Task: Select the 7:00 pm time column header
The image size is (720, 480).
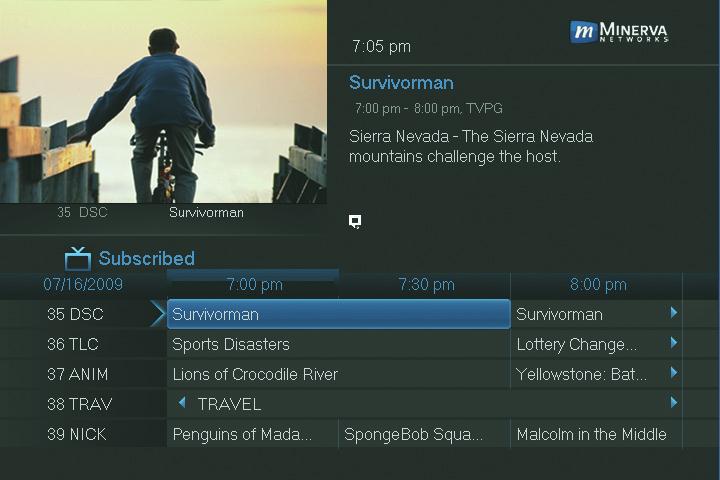Action: pos(254,285)
